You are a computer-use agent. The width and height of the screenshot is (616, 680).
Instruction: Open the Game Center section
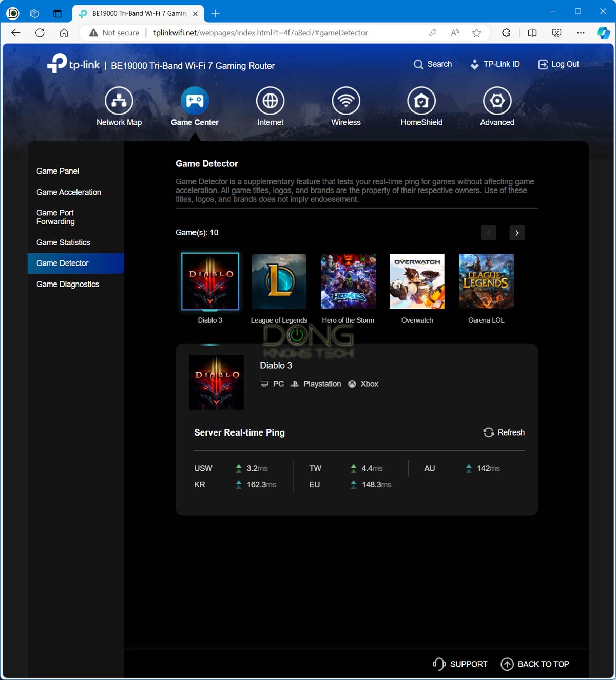click(195, 107)
